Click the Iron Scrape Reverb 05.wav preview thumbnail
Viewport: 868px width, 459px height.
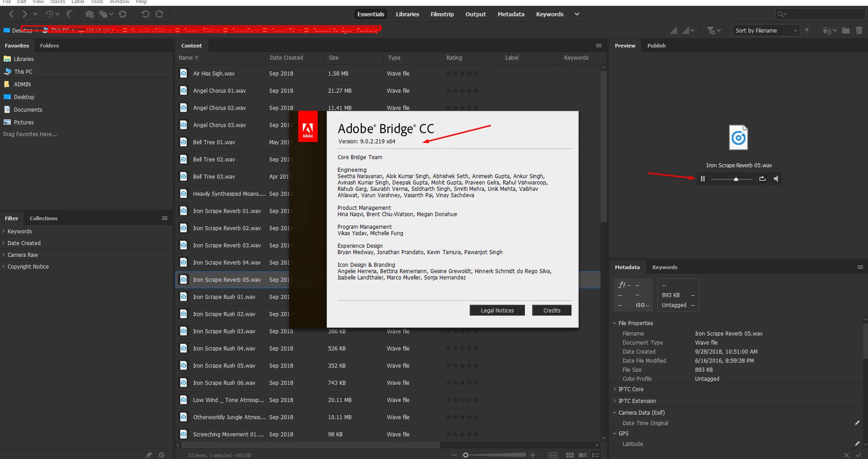point(739,137)
